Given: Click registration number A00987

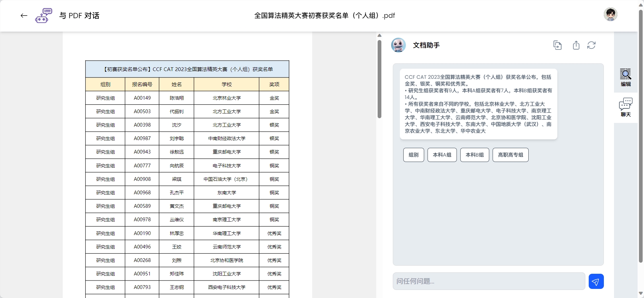Looking at the screenshot, I should [142, 138].
